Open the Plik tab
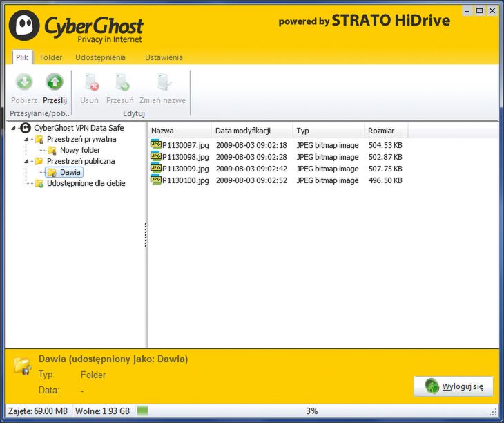The image size is (504, 423). [x=22, y=57]
